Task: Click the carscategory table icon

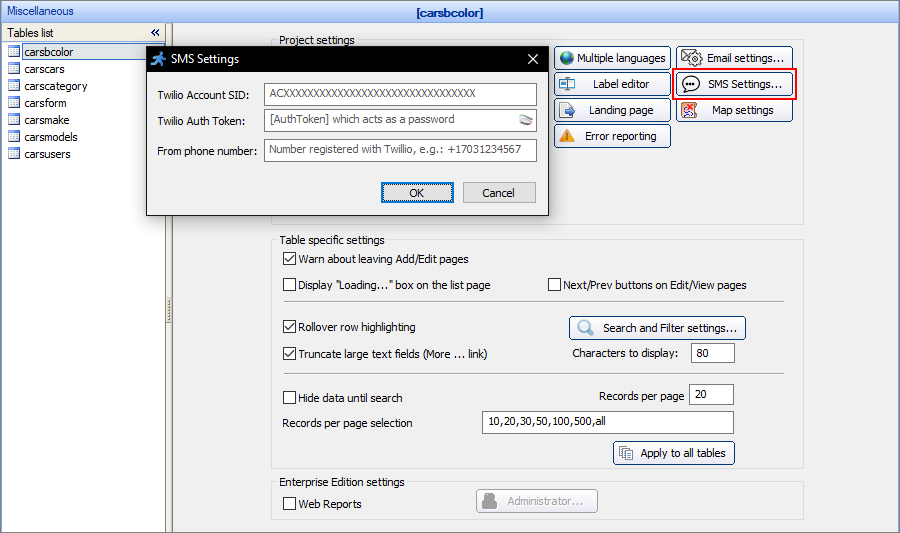Action: pyautogui.click(x=14, y=86)
